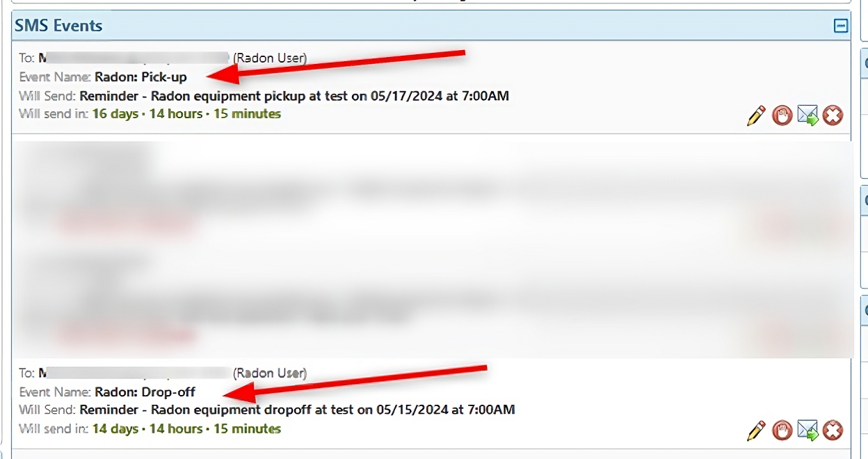Send the Radon: Drop-off SMS now via envelope icon

(807, 431)
